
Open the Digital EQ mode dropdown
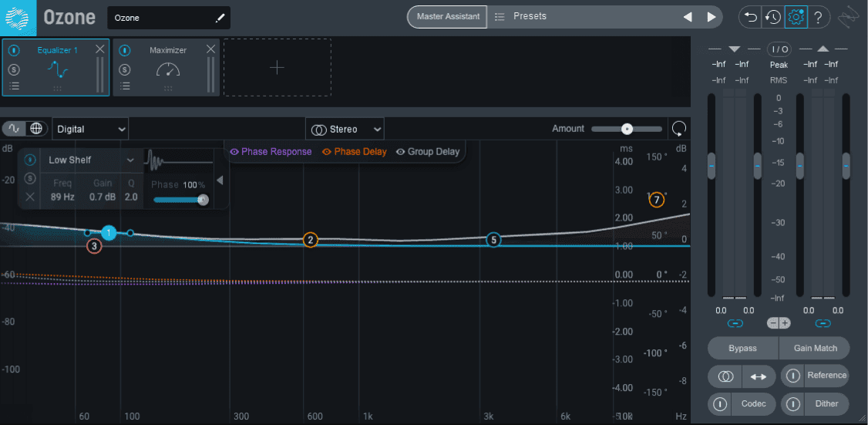coord(91,129)
